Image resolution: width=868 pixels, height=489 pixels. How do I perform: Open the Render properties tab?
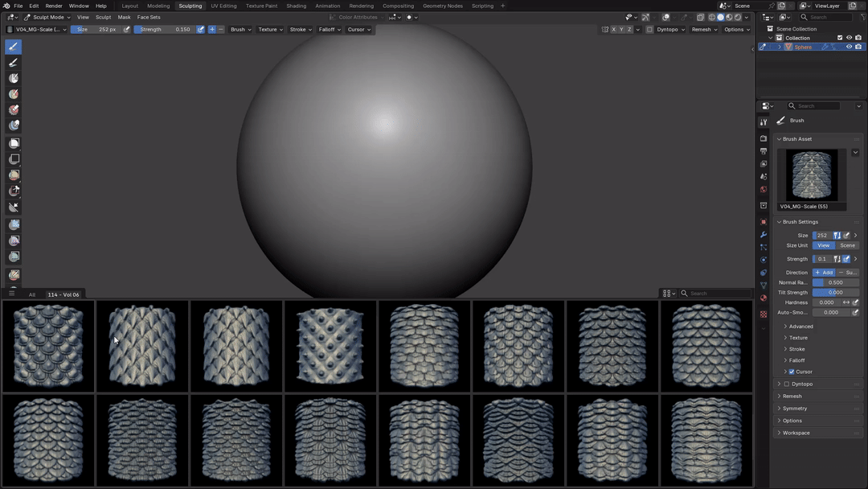point(764,138)
